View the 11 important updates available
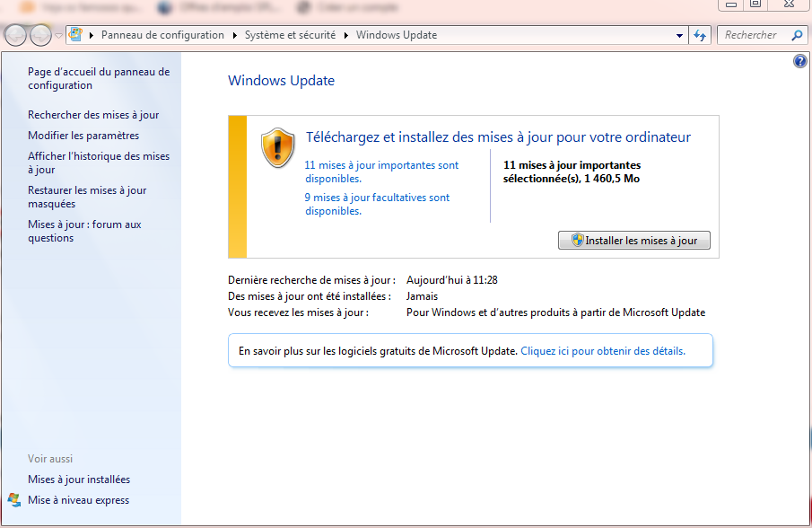This screenshot has height=528, width=812. click(x=381, y=172)
